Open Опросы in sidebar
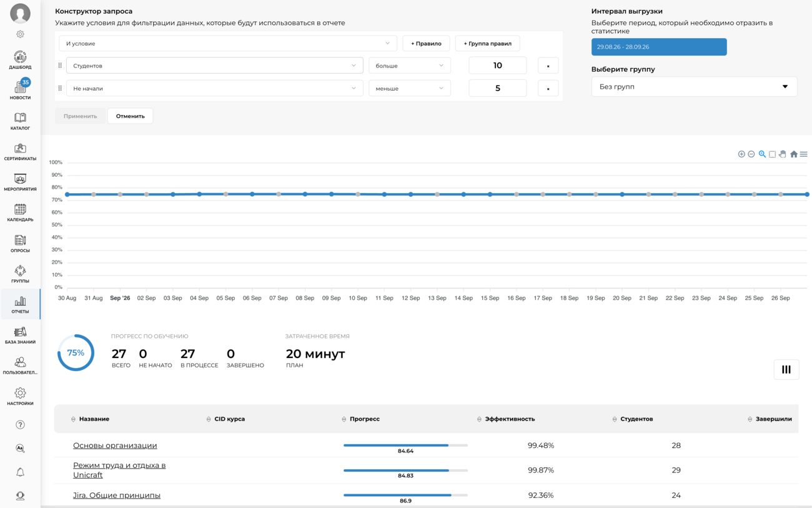 coord(20,244)
